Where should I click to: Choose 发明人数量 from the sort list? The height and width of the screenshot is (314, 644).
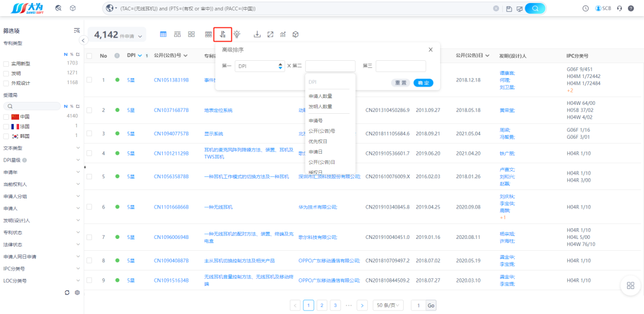pyautogui.click(x=320, y=106)
